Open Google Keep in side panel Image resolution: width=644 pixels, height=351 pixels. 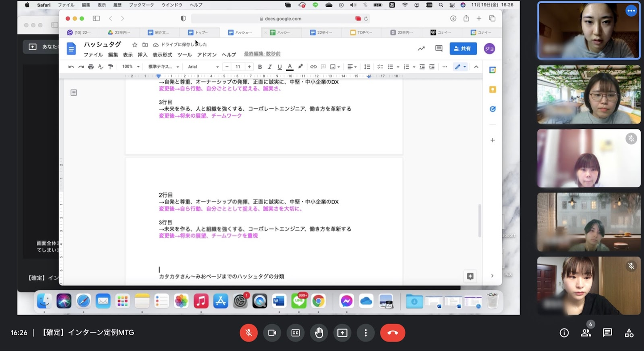click(x=492, y=90)
